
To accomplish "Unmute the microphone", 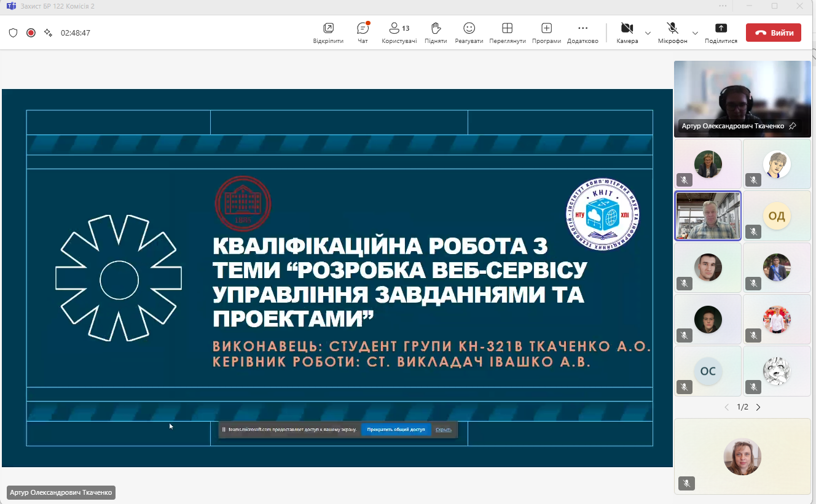I will pos(672,33).
